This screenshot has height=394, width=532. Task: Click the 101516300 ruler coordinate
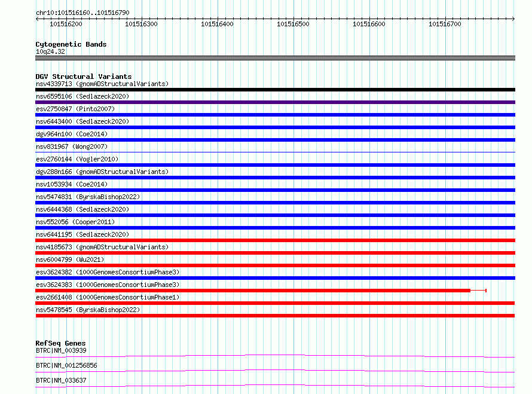tap(141, 24)
